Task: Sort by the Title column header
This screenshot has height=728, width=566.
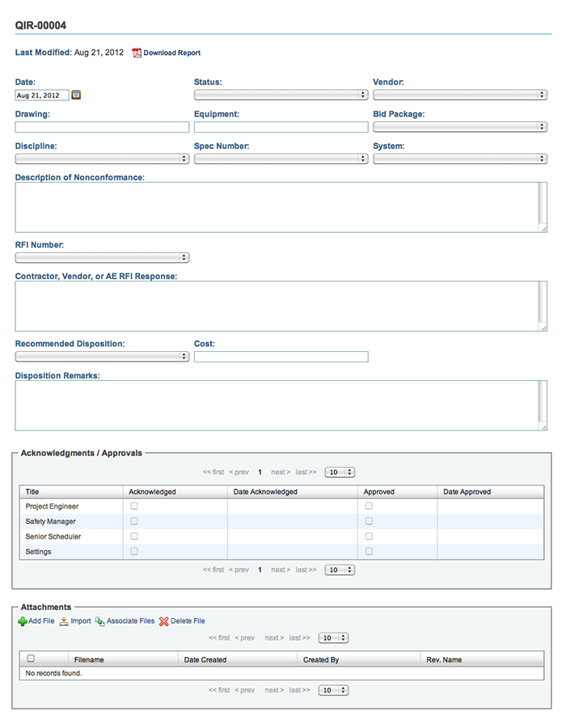Action: pyautogui.click(x=71, y=492)
